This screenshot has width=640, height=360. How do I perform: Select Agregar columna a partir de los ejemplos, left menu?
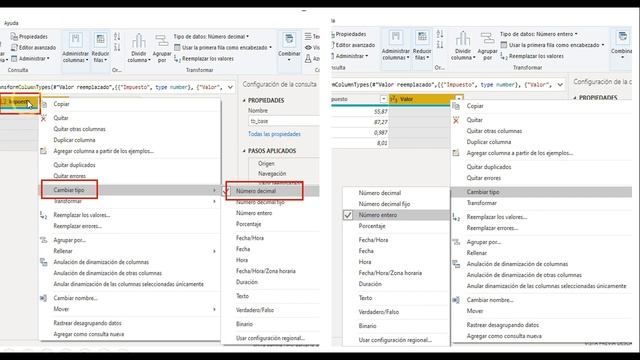coord(104,151)
